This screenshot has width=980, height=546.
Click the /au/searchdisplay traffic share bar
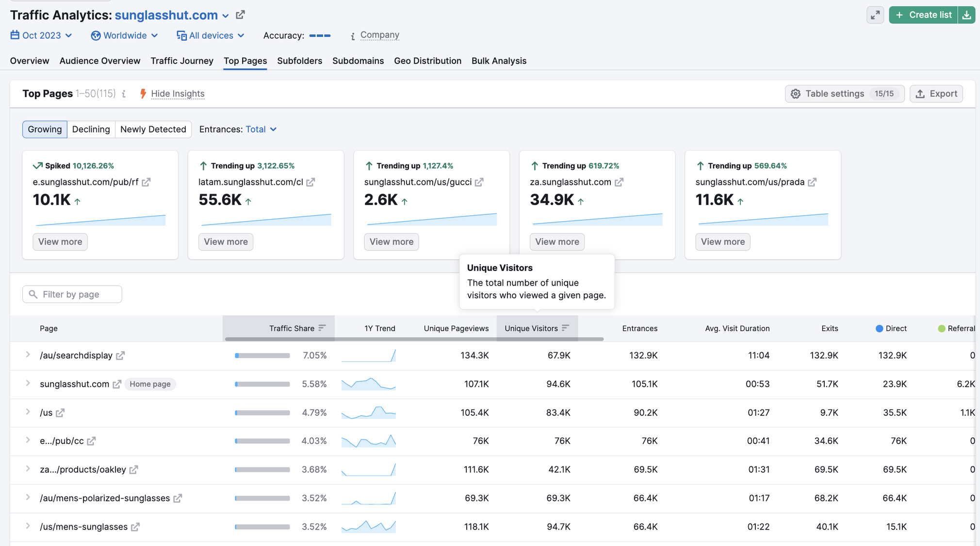[x=262, y=356]
